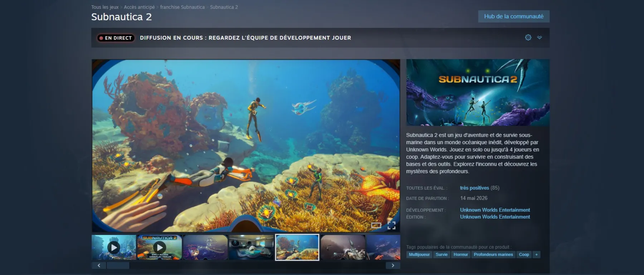Viewport: 644px width, 275px height.
Task: Select the Coop tag
Action: point(524,255)
